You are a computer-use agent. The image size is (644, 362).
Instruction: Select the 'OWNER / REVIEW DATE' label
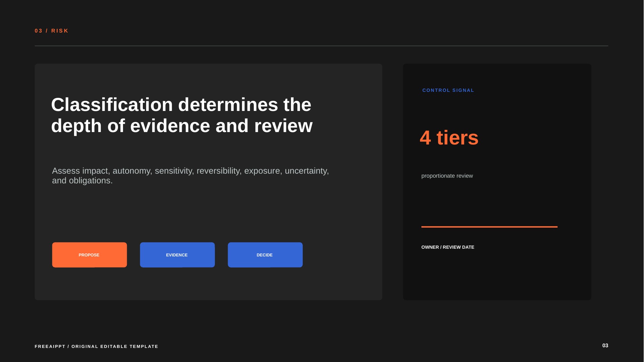tap(448, 247)
